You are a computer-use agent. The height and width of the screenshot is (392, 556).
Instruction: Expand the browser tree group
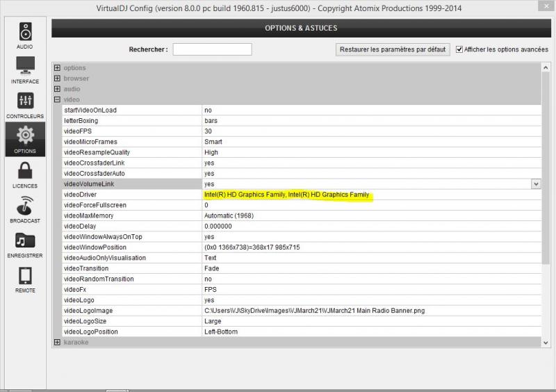pos(57,79)
